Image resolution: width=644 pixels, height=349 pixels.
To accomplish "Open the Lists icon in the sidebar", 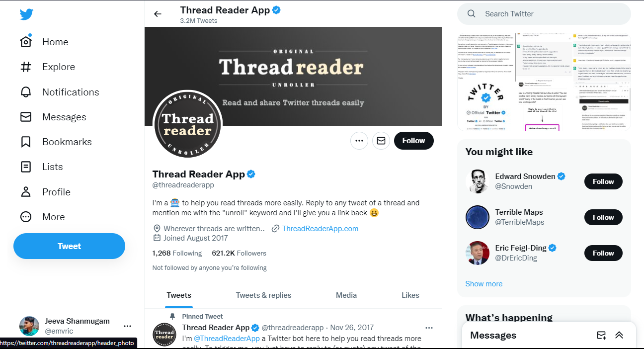I will pos(26,167).
